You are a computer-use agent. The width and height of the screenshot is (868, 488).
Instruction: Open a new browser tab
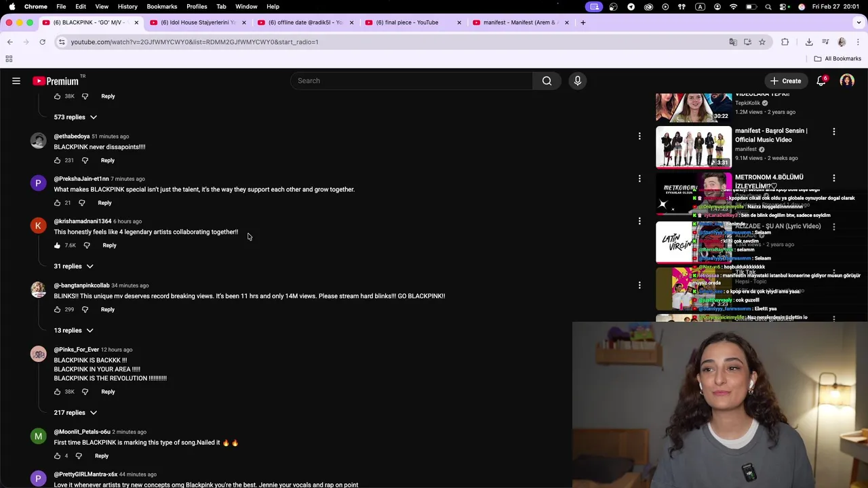click(583, 22)
